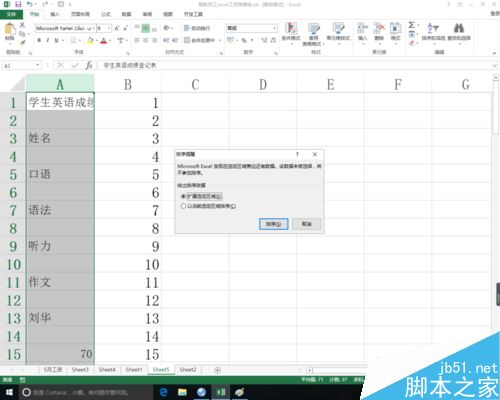500x400 pixels.
Task: Select column B header
Action: 128,85
